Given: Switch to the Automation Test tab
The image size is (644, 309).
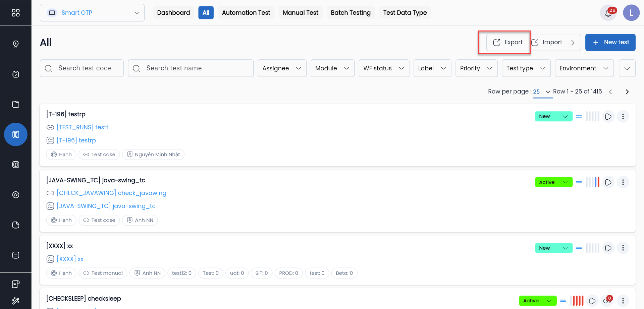Looking at the screenshot, I should (246, 13).
